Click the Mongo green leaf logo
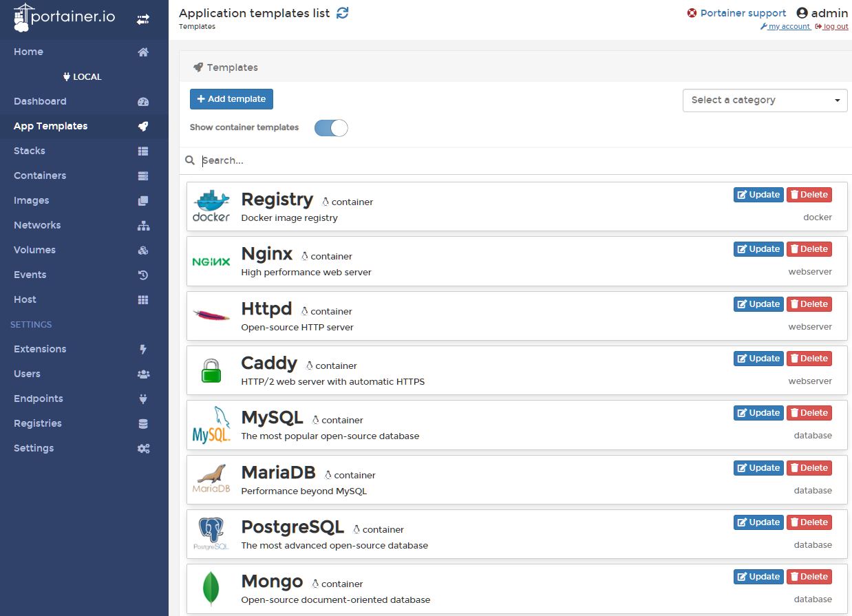 (211, 588)
